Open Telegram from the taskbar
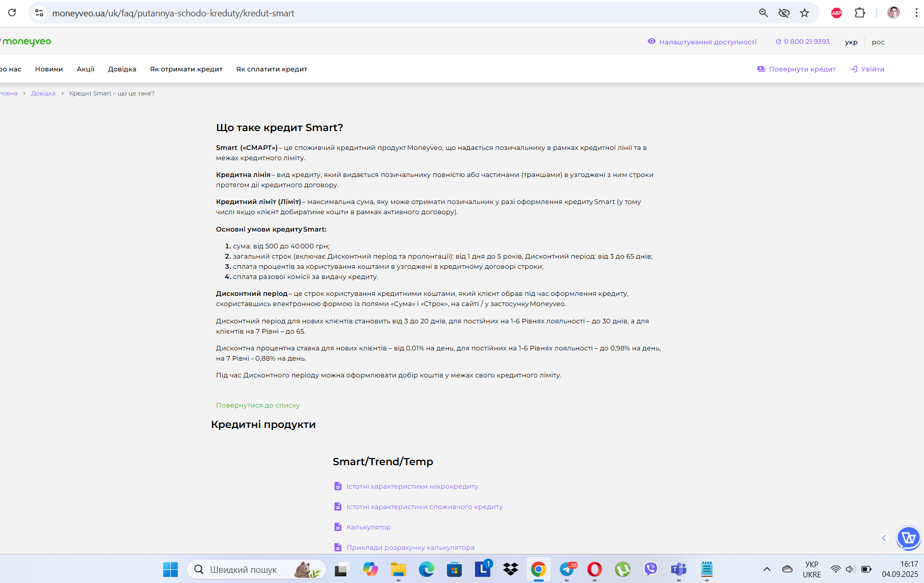 [x=567, y=569]
